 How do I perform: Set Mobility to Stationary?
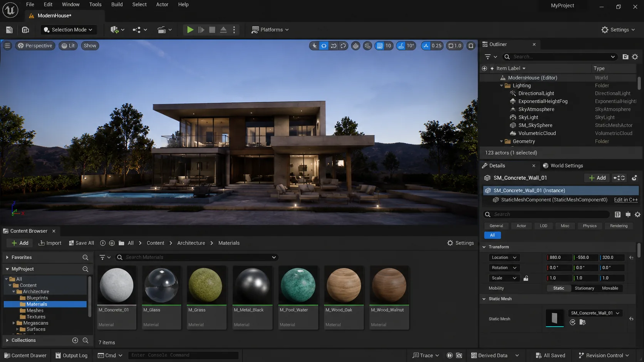point(584,288)
